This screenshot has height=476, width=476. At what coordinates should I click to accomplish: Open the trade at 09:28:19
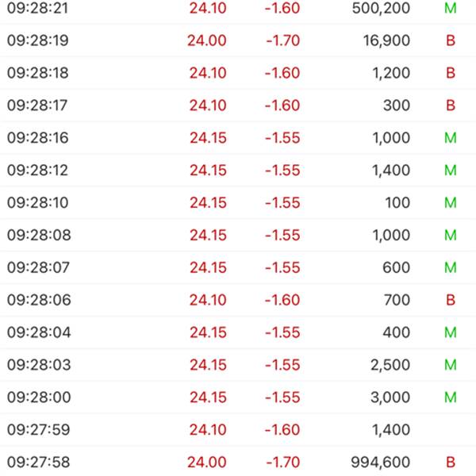(238, 40)
